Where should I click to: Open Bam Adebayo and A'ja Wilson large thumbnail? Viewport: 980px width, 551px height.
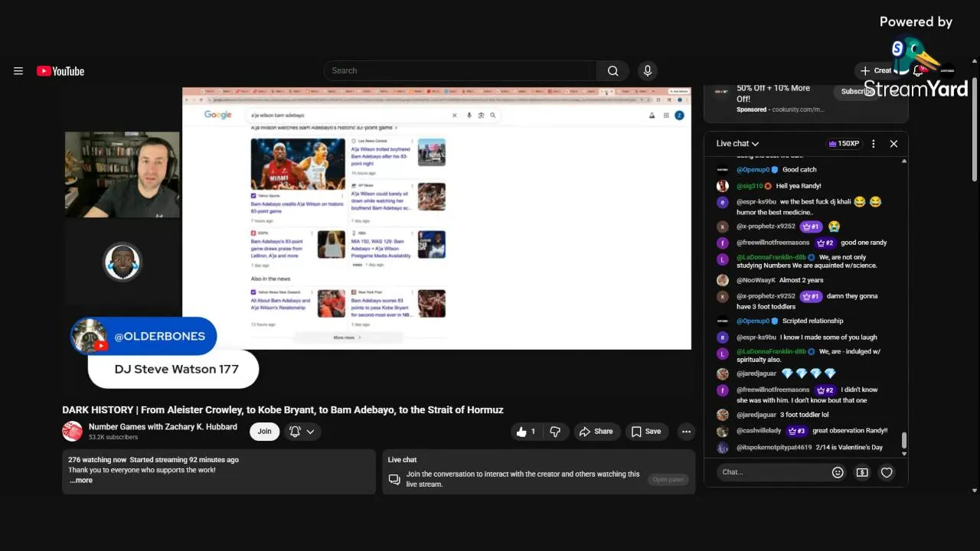point(298,164)
